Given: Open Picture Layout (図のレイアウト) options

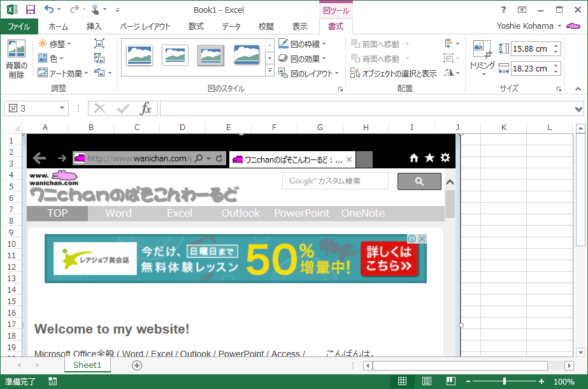Looking at the screenshot, I should tap(308, 73).
